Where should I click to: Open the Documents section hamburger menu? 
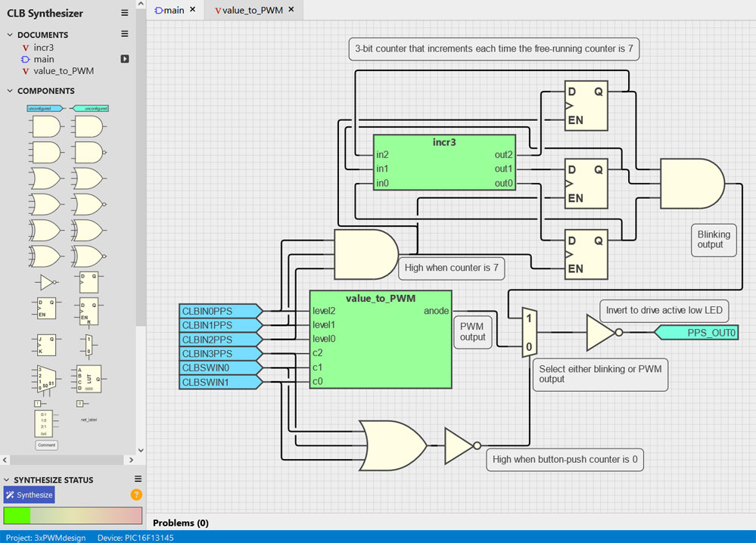point(125,34)
